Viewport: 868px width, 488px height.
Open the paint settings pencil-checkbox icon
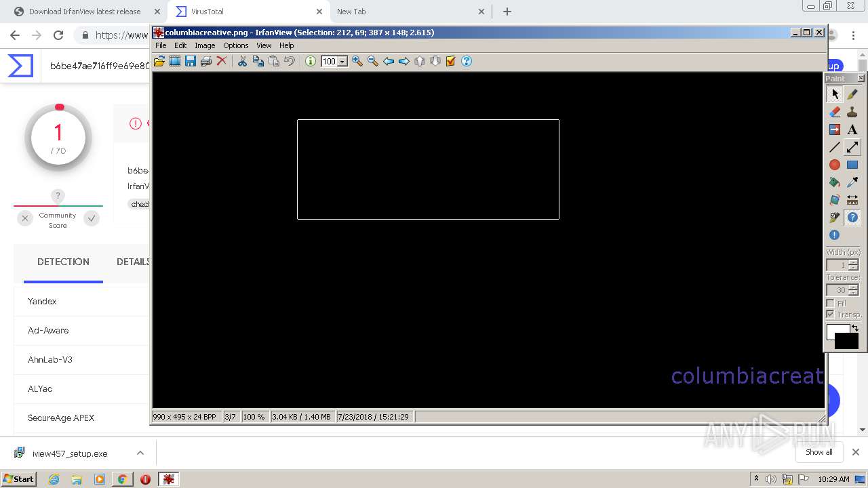click(x=835, y=218)
